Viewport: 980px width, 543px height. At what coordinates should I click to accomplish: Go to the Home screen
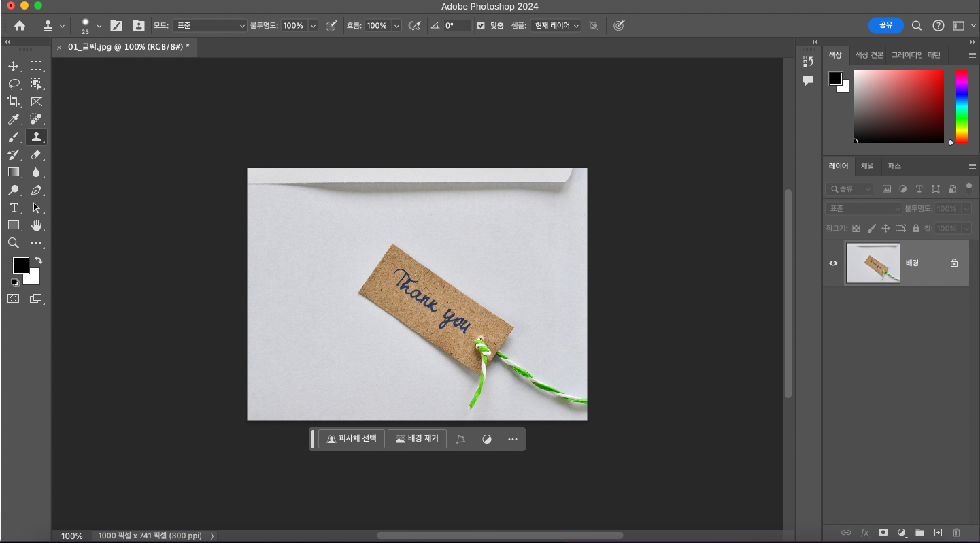(x=20, y=25)
